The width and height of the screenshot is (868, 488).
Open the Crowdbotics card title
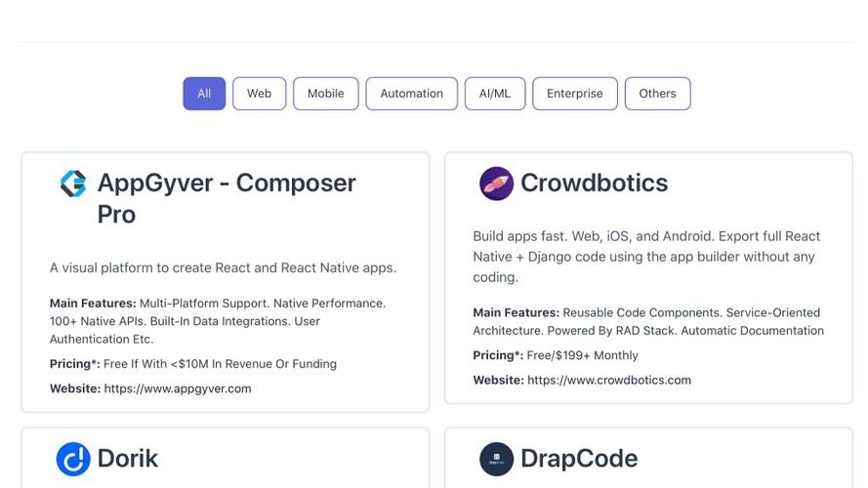click(x=594, y=183)
